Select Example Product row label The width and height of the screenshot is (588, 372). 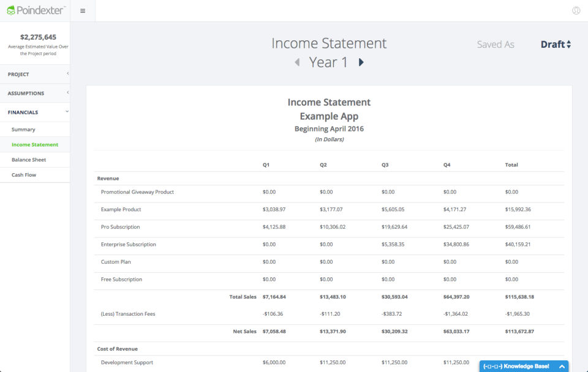(121, 209)
